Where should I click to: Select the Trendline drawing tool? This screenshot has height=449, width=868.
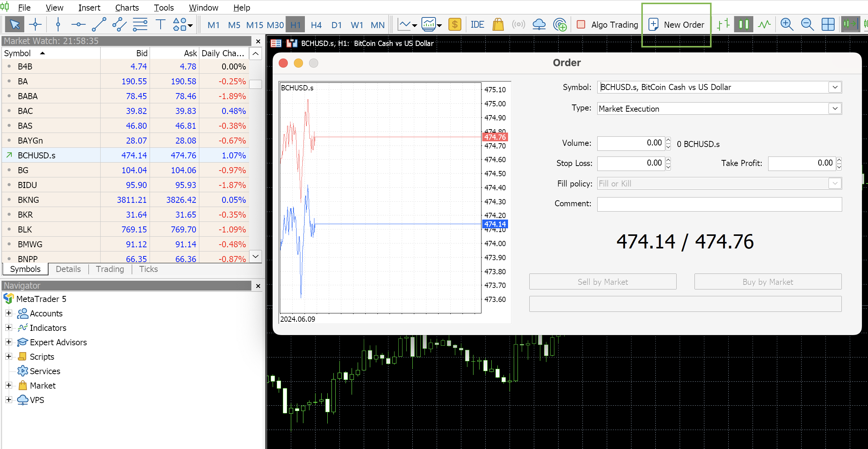coord(99,24)
